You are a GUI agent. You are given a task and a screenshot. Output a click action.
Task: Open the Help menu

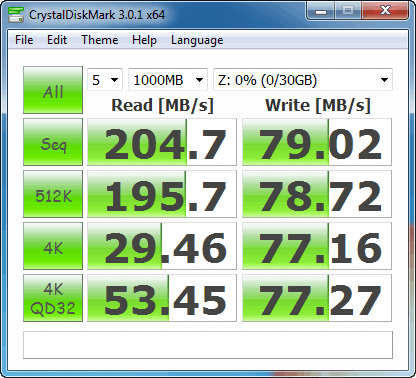(144, 40)
